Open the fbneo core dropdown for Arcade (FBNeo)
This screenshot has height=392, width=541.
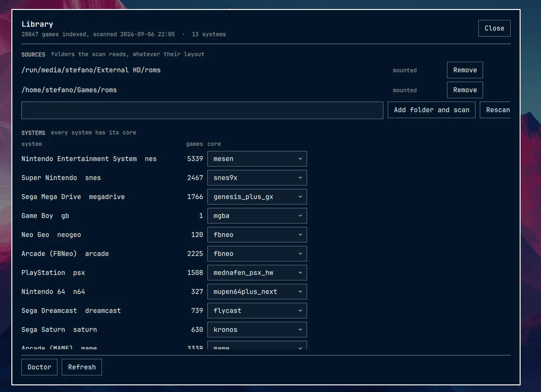[257, 253]
